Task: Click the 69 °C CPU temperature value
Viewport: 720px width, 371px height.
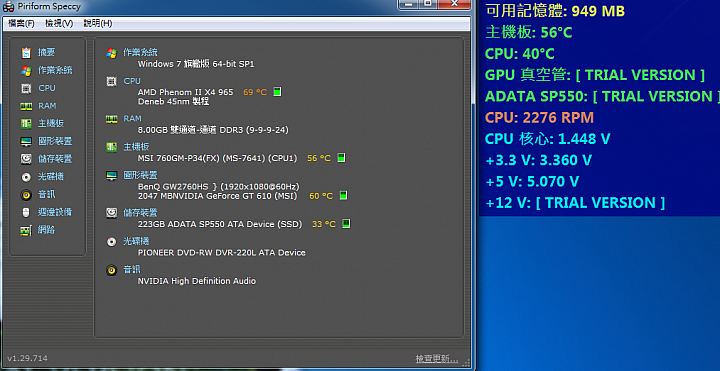Action: [x=255, y=92]
